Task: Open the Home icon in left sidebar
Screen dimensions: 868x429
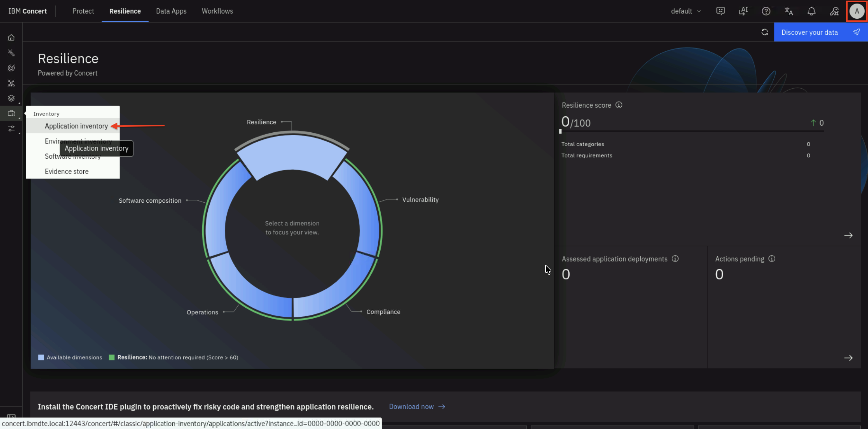Action: pos(11,37)
